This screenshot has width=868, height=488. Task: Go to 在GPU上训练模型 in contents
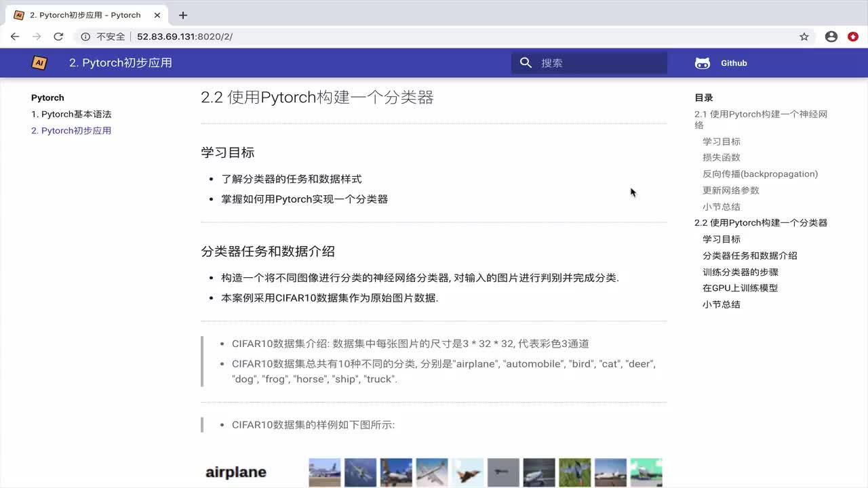(x=740, y=287)
